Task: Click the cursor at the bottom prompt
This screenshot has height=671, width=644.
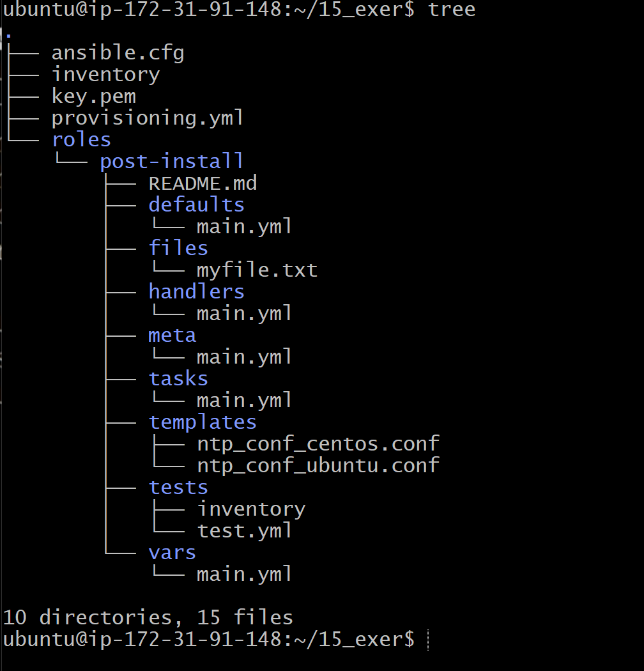Action: coord(428,640)
